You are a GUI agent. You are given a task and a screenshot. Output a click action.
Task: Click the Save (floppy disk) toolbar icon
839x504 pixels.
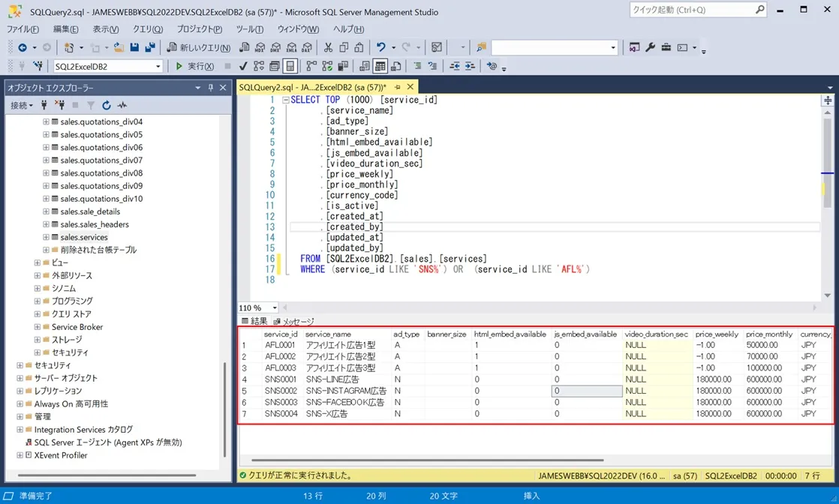134,47
